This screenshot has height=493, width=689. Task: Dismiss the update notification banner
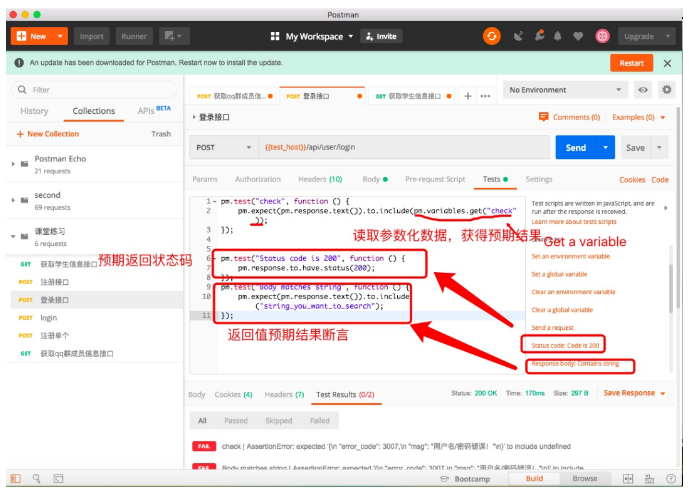click(667, 63)
